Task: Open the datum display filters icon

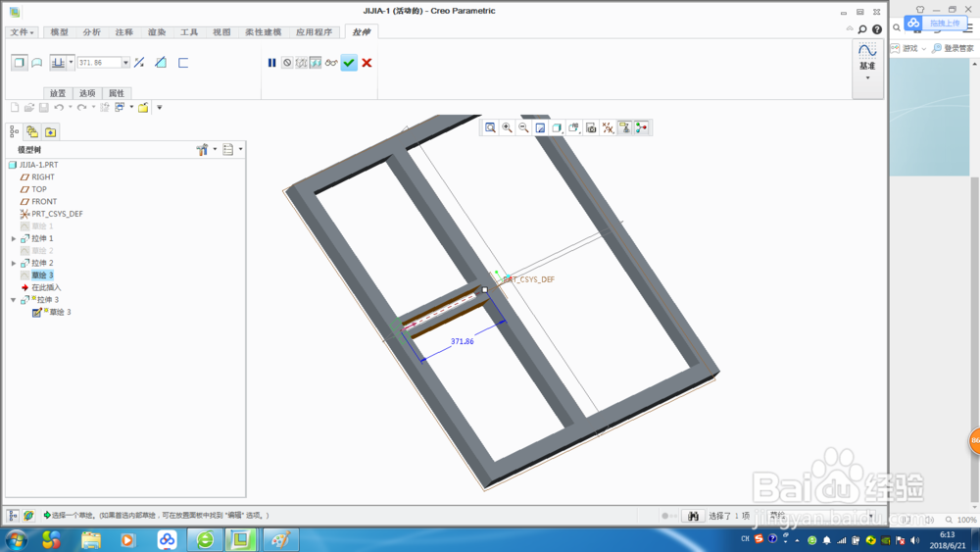Action: pos(608,127)
